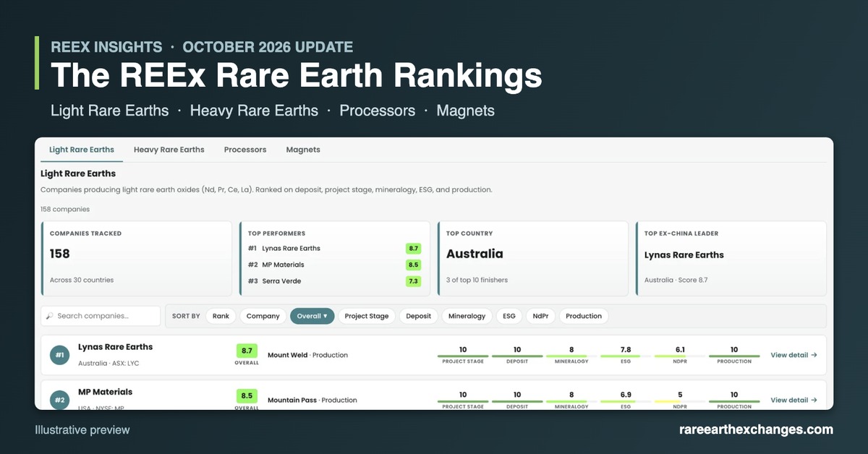868x454 pixels.
Task: Click Australia in Top Country card
Action: coord(475,254)
